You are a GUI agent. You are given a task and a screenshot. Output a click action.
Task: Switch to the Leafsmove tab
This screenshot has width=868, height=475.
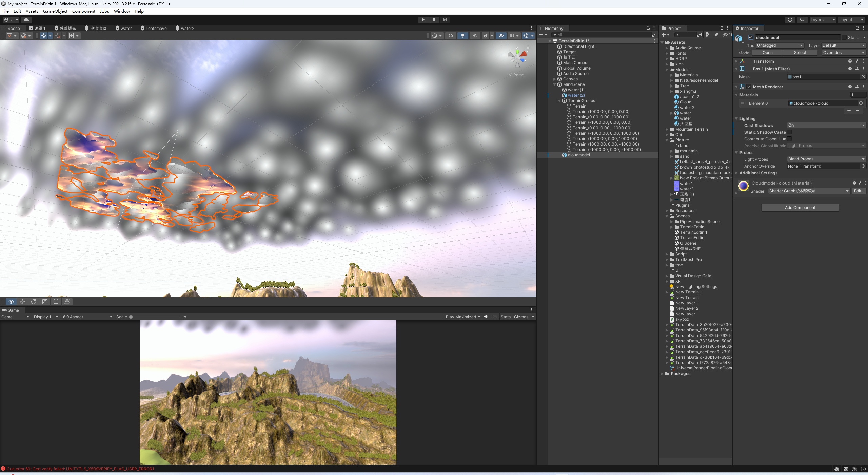coord(154,28)
